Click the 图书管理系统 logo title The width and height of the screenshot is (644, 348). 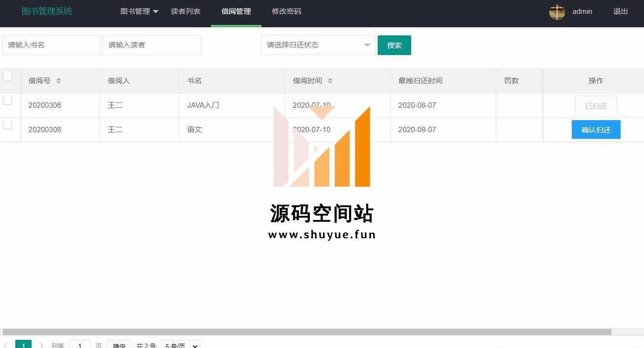click(47, 11)
